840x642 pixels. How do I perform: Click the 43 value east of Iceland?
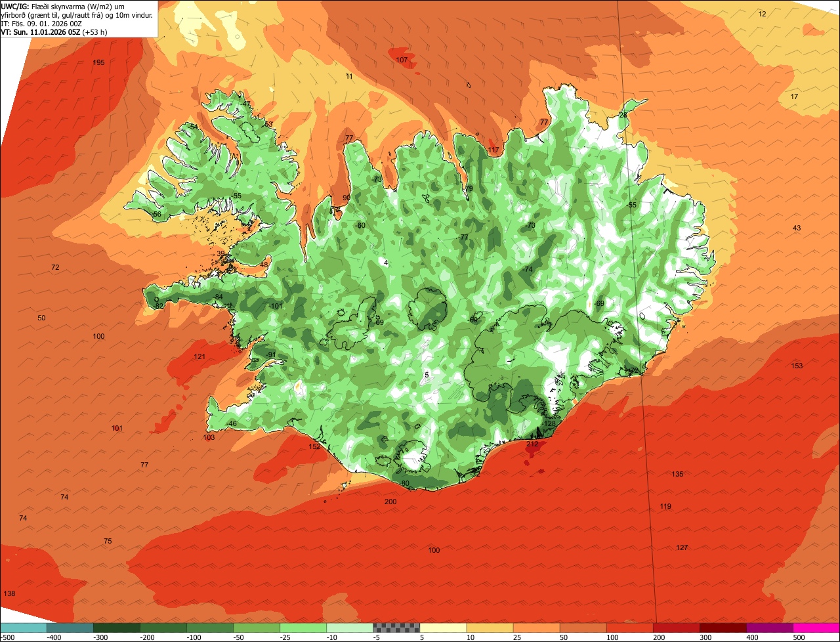coord(797,228)
